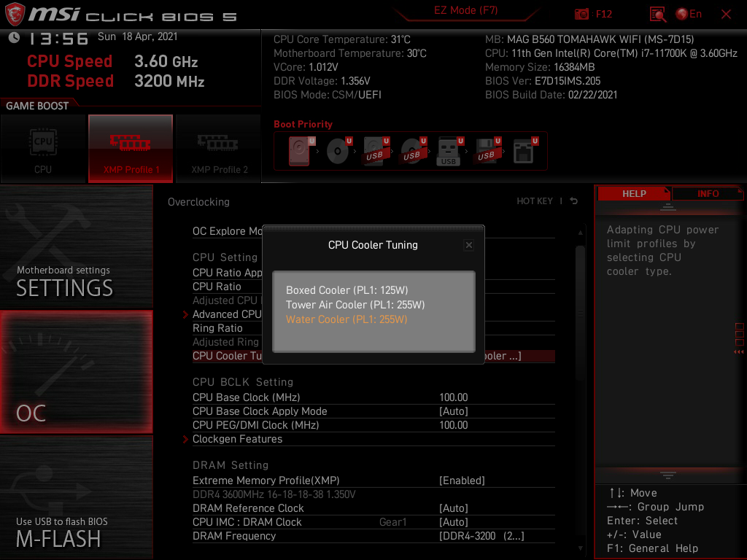Switch to EZ Mode (F7)
The height and width of the screenshot is (560, 747).
point(465,10)
